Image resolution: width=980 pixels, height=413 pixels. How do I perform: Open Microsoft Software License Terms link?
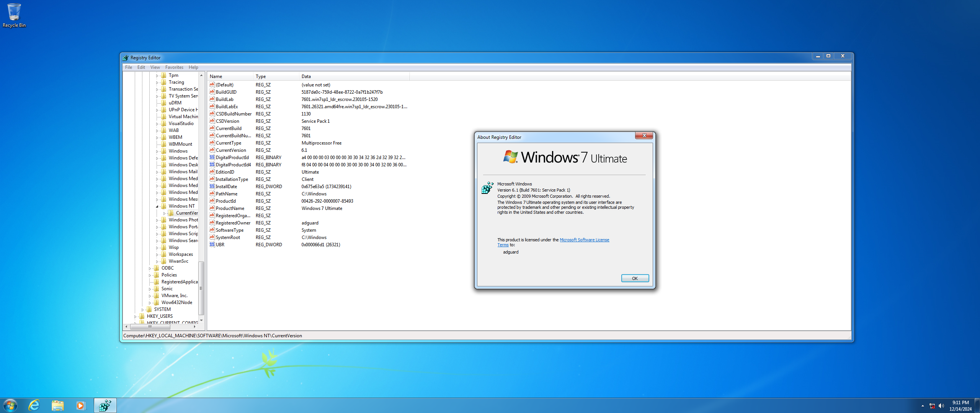[584, 240]
